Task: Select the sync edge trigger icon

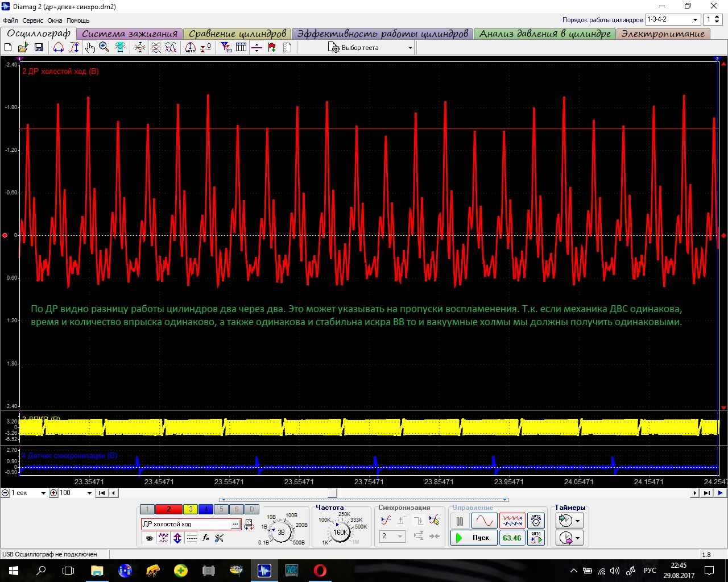Action: tap(386, 520)
